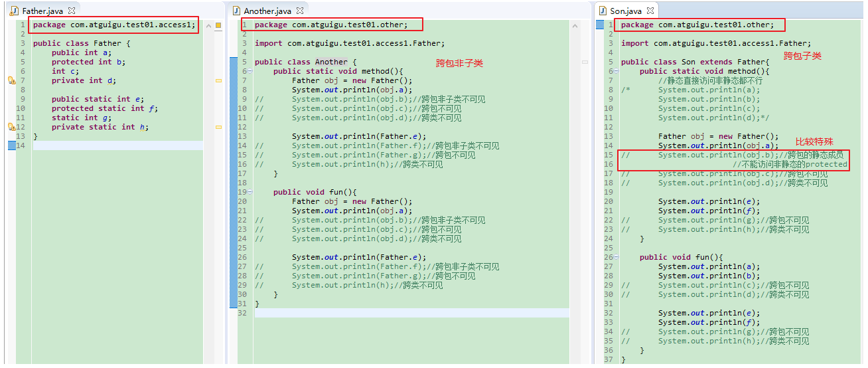
Task: Close the Father.java tab with its X icon
Action: 72,11
